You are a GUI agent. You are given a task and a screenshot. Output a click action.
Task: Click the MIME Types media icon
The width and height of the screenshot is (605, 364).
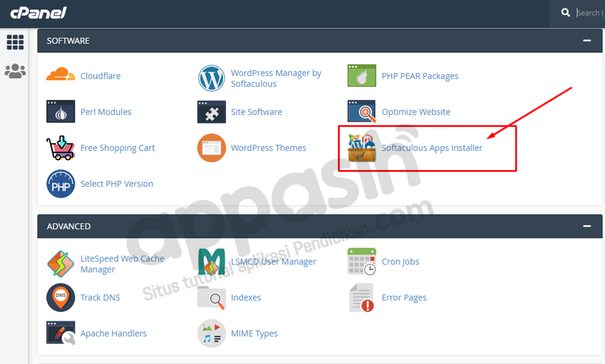pos(211,333)
